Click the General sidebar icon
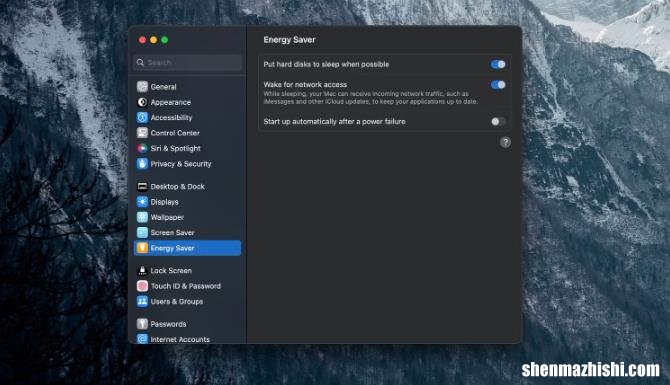 click(x=142, y=87)
